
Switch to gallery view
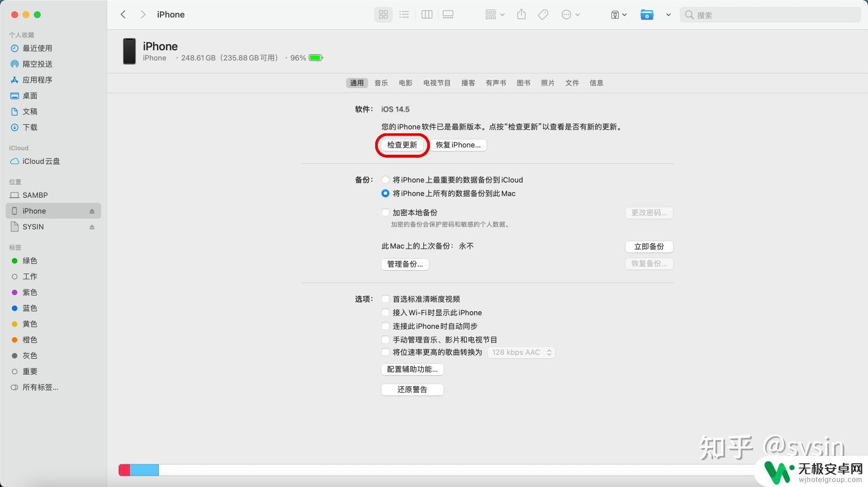(448, 15)
